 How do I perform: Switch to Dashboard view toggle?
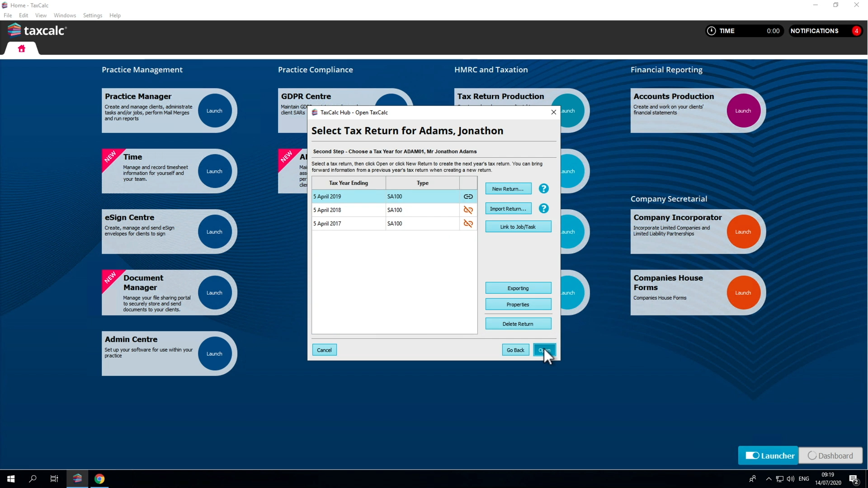830,455
